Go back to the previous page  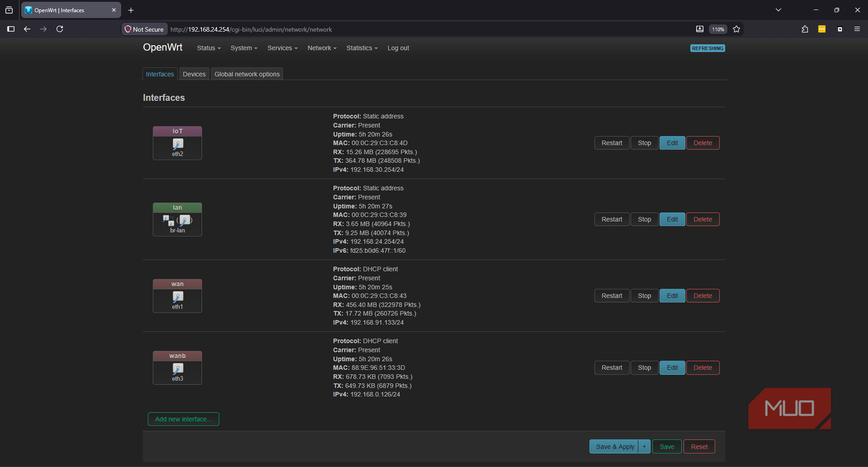(x=27, y=29)
